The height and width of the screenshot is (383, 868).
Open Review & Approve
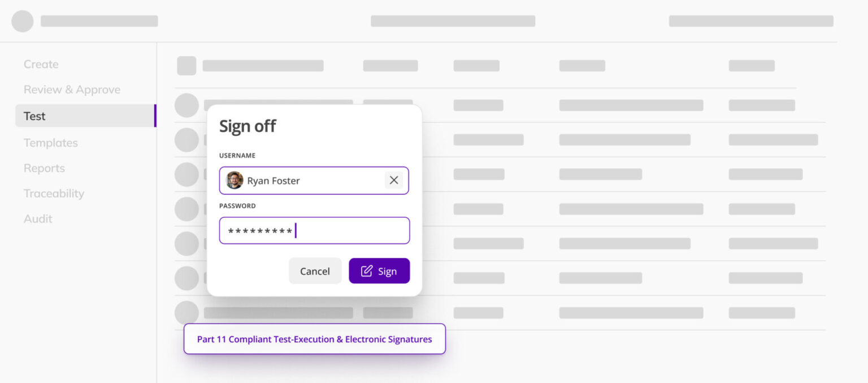coord(72,89)
